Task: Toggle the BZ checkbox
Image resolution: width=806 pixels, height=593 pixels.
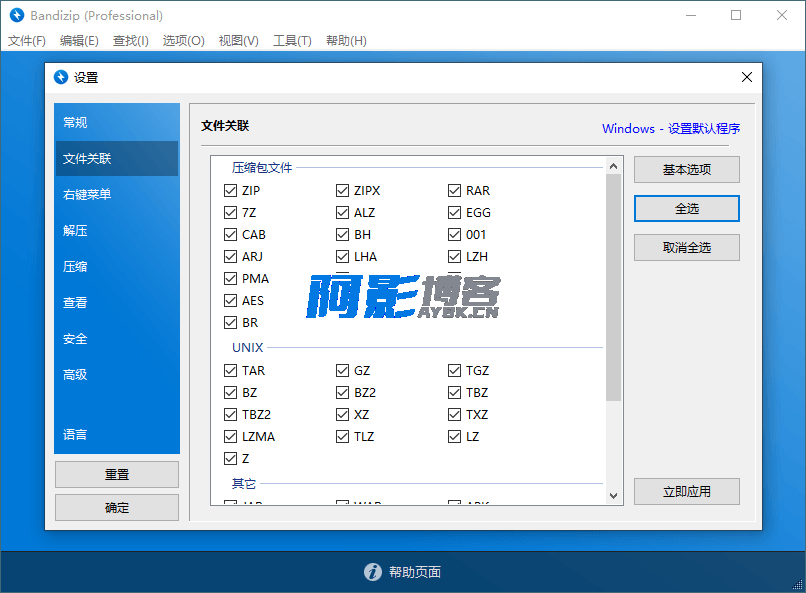Action: 230,393
